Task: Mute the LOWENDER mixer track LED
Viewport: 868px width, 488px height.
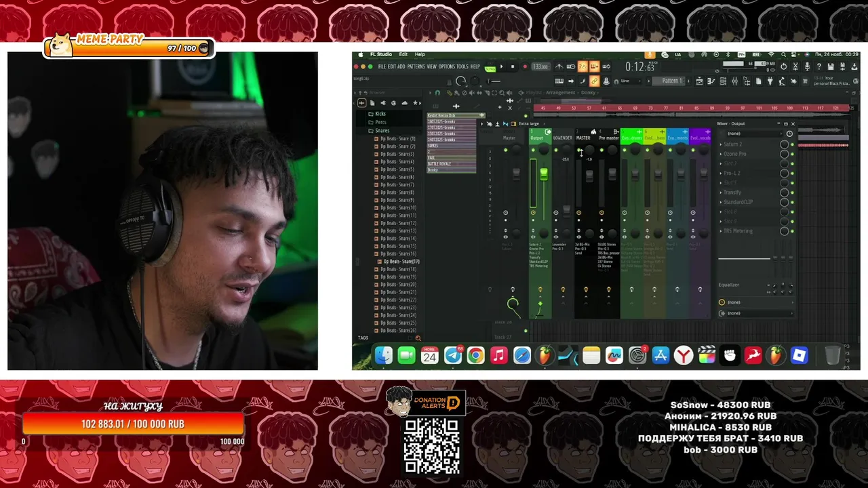Action: (x=555, y=150)
